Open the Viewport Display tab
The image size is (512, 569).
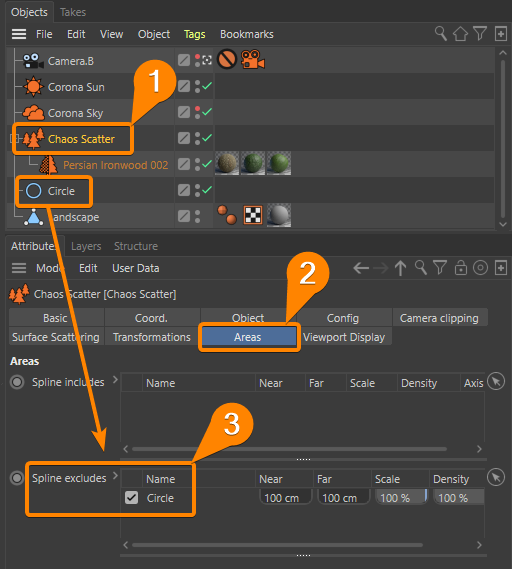click(x=344, y=337)
